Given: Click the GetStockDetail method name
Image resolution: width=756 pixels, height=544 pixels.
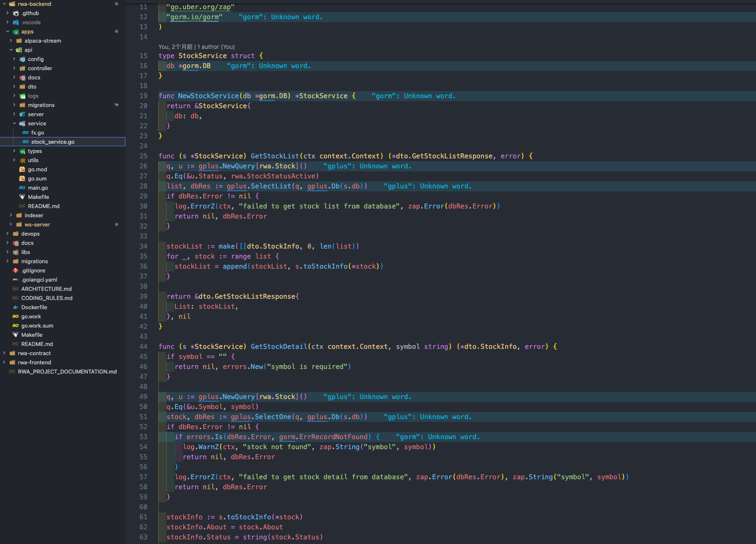Looking at the screenshot, I should click(x=279, y=347).
